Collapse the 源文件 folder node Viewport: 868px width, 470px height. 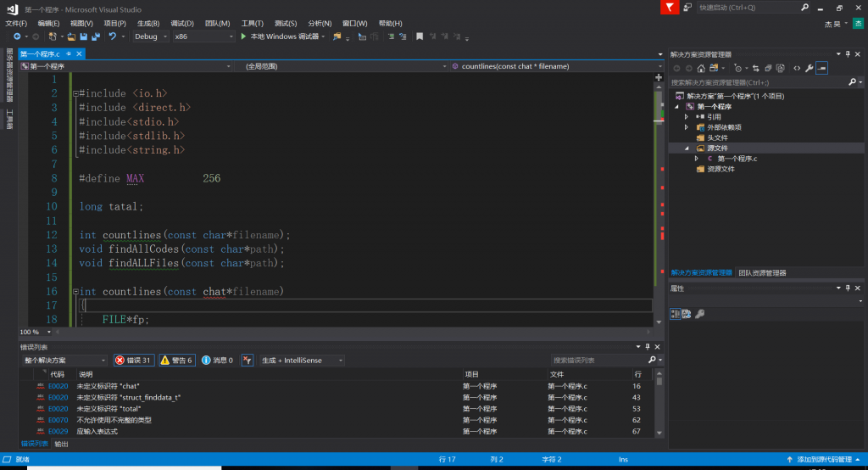pos(687,148)
